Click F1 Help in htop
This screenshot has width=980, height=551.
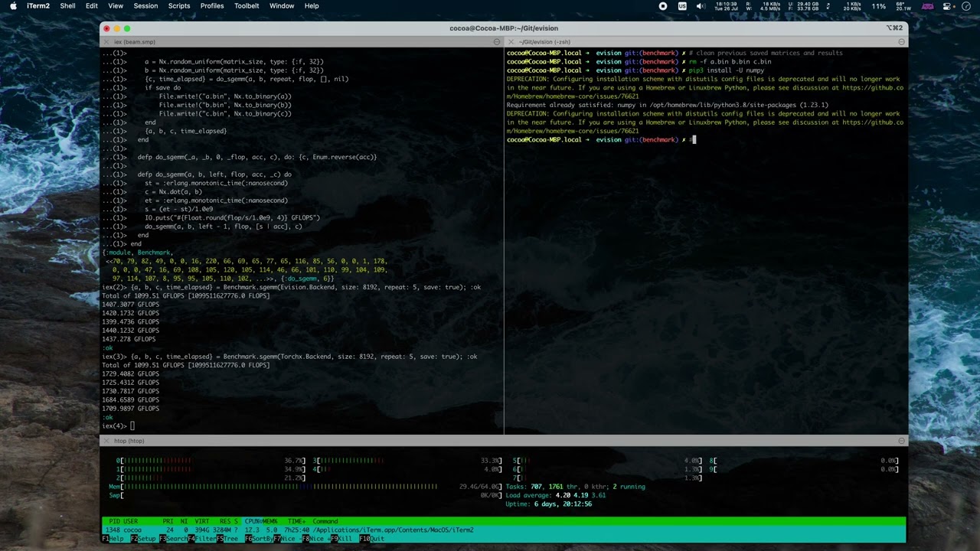click(x=113, y=539)
